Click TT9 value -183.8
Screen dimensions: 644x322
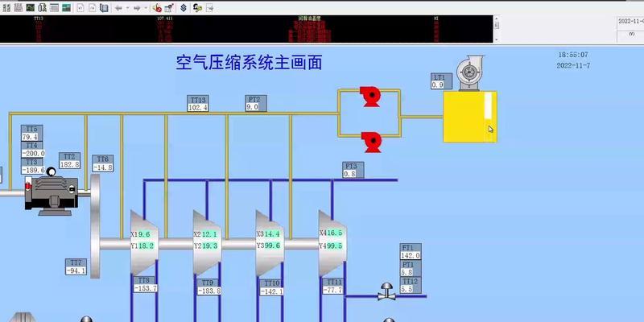(209, 291)
